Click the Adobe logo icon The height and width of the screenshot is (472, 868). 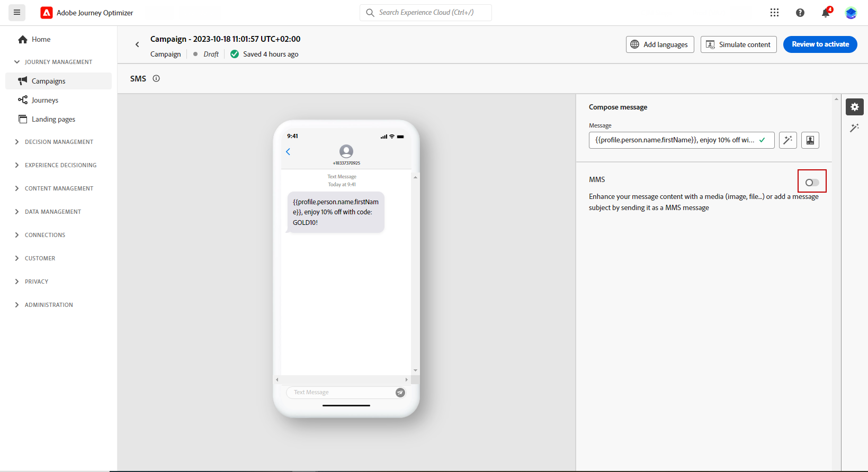(47, 13)
